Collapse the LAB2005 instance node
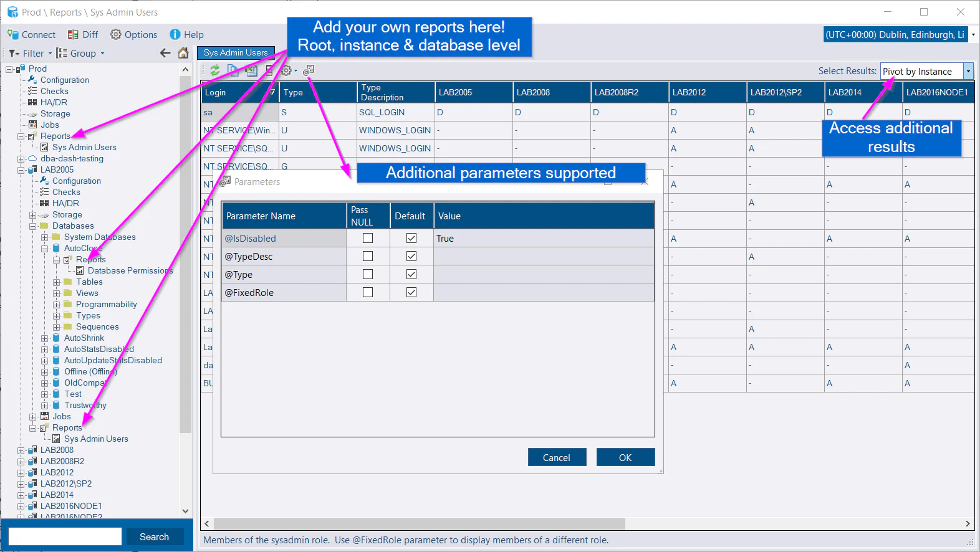Screen dimensions: 980x552 21,170
